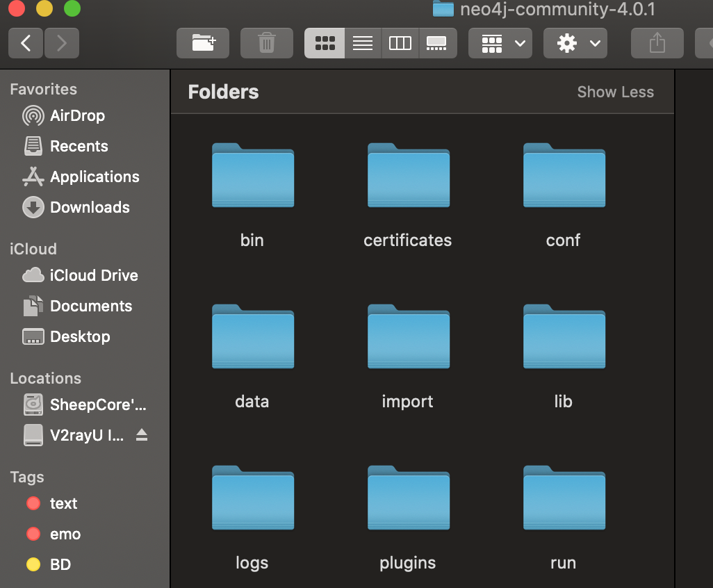Close the Finder window

pos(17,8)
